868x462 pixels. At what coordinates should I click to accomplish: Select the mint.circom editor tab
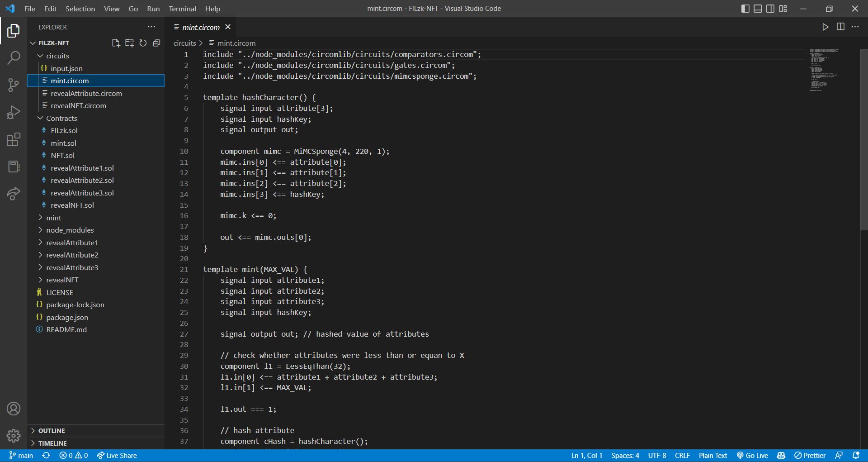(x=201, y=27)
